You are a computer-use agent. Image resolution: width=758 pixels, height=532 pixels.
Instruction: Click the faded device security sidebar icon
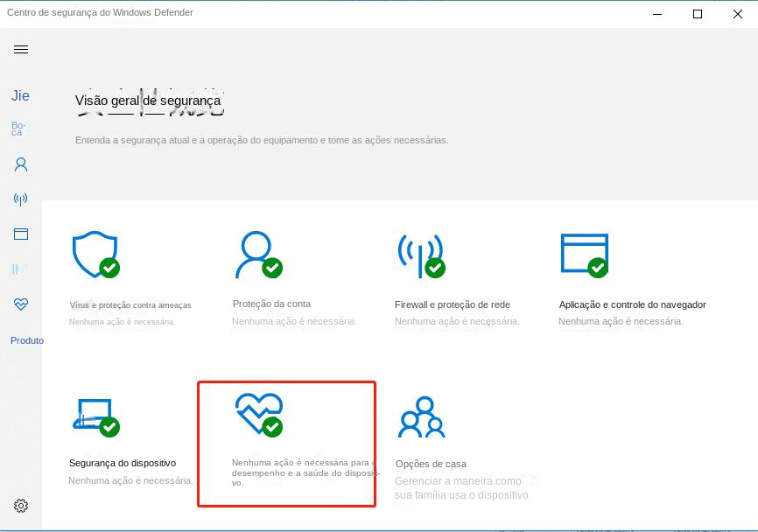click(20, 269)
